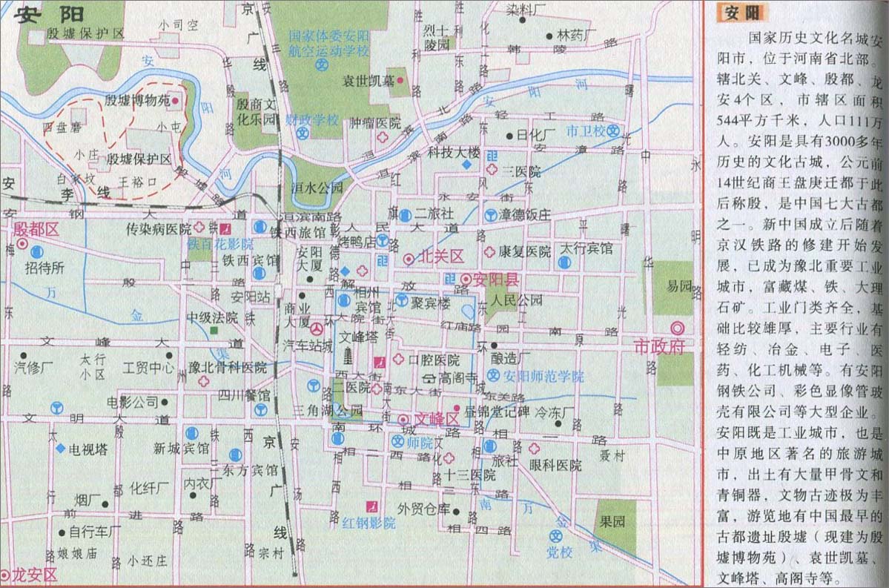
Task: Click the 文峰塔 landmark label
Action: [359, 336]
